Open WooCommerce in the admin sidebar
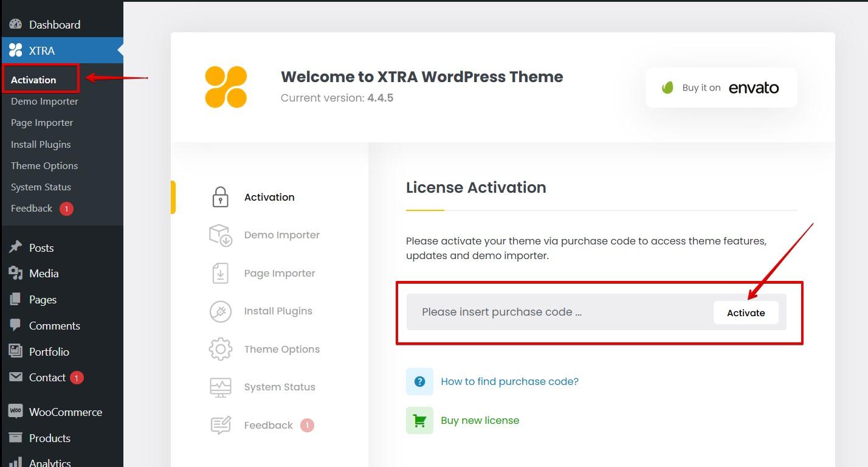Viewport: 868px width, 467px height. (65, 412)
